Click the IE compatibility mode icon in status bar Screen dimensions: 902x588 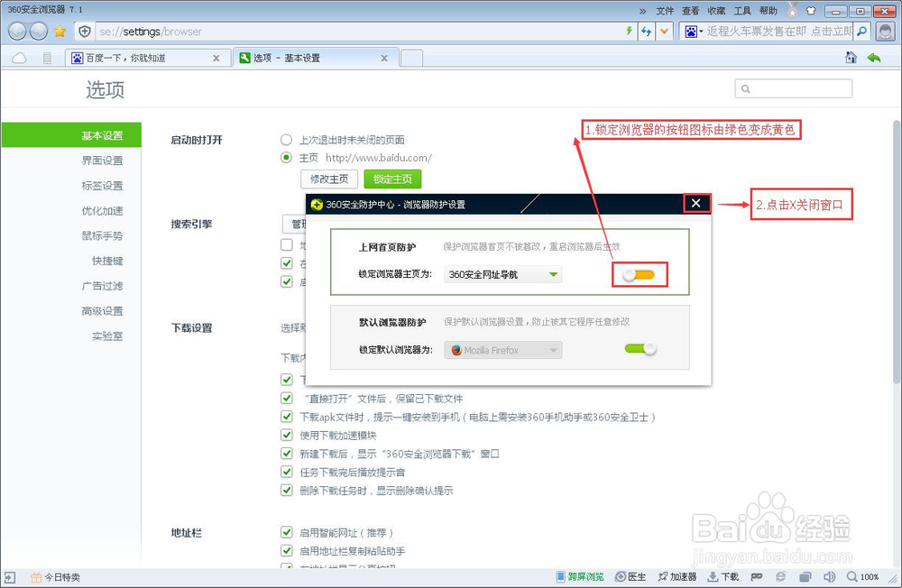780,576
